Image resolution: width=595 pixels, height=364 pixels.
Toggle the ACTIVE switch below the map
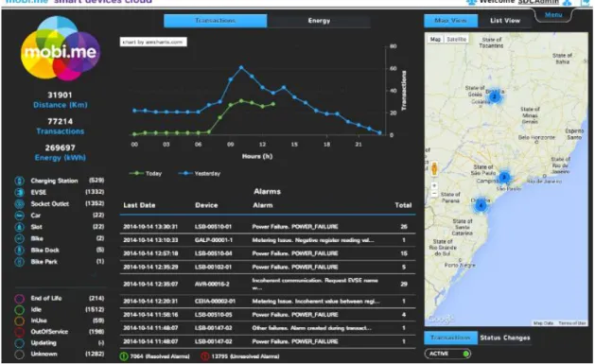(447, 354)
